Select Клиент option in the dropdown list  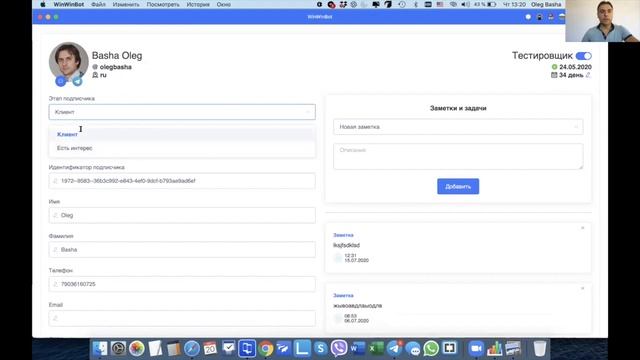(x=182, y=134)
